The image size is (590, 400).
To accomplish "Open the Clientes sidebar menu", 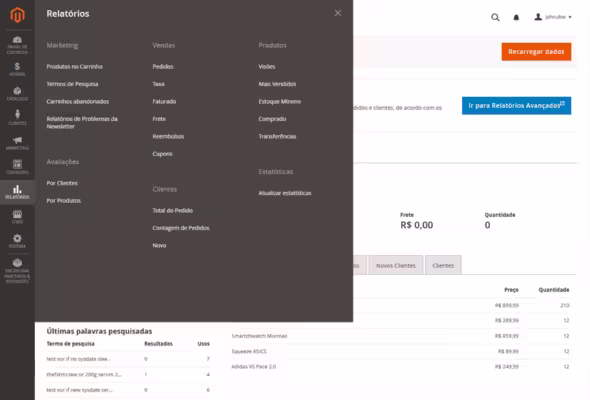I will click(x=17, y=118).
